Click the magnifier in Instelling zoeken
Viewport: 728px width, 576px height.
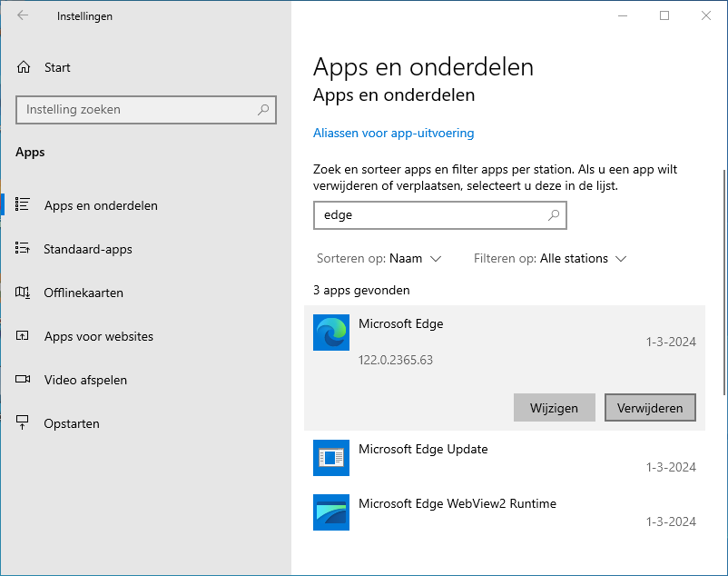[263, 110]
